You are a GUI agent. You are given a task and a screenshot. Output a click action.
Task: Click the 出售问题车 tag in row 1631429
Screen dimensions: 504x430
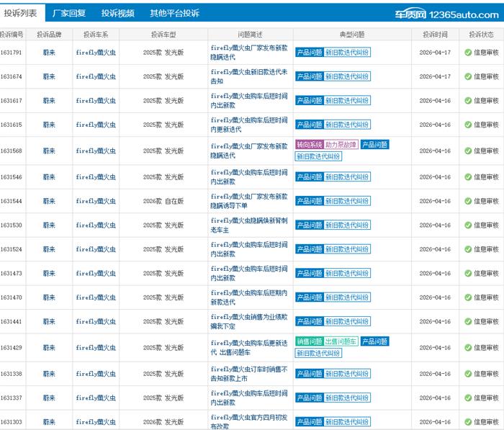(x=341, y=341)
